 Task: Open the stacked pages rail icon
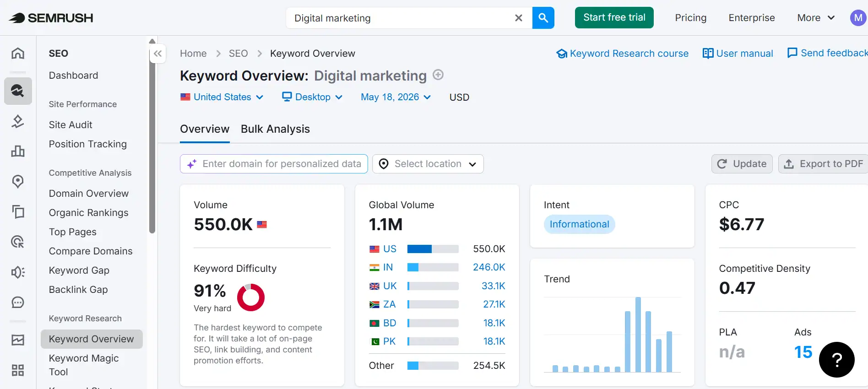coord(18,211)
